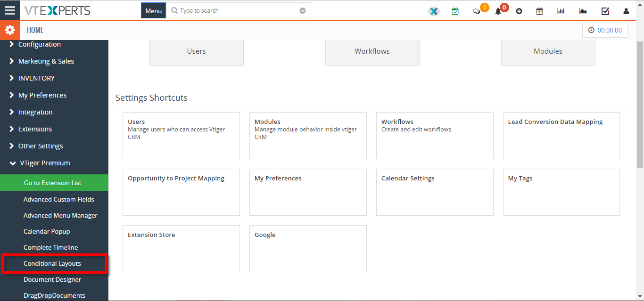This screenshot has width=644, height=301.
Task: Open Lead Conversion Data Mapping shortcut
Action: click(561, 136)
